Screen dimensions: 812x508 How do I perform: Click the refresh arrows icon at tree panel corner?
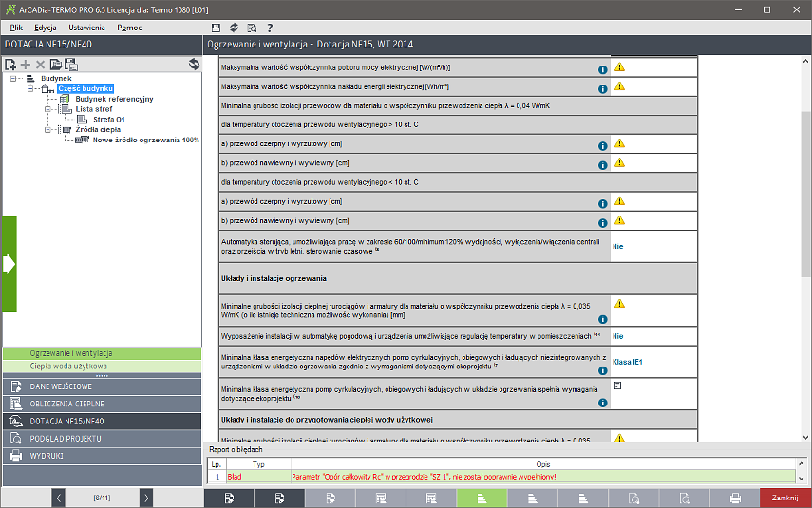coord(194,64)
